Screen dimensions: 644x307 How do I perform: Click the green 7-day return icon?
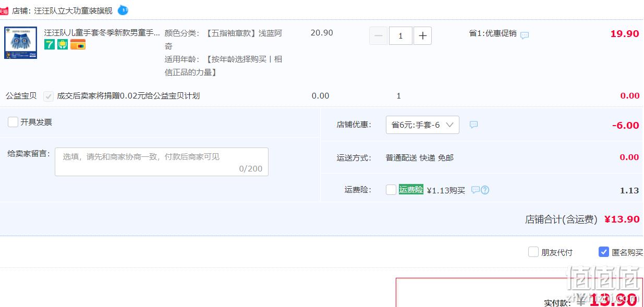coord(49,44)
